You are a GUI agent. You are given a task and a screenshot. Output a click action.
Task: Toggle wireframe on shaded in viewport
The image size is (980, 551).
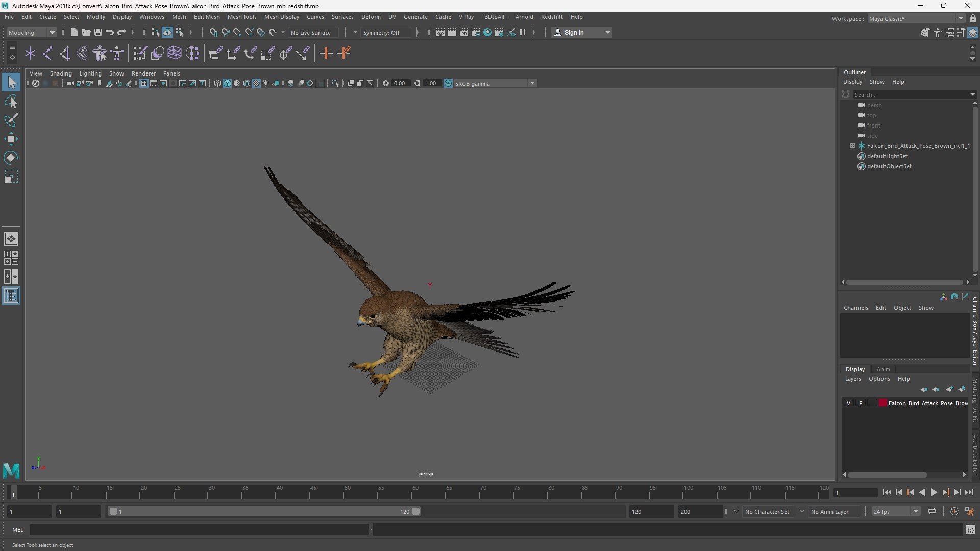[247, 83]
